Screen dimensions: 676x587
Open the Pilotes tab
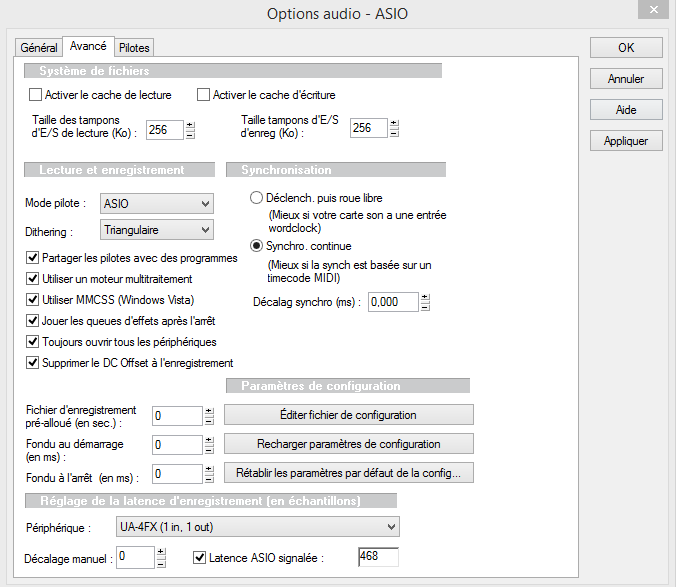[134, 47]
